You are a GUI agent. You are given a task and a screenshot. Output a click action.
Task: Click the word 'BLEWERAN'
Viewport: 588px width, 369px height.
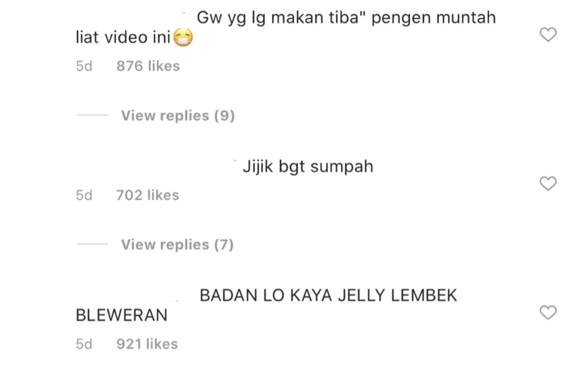(x=122, y=315)
